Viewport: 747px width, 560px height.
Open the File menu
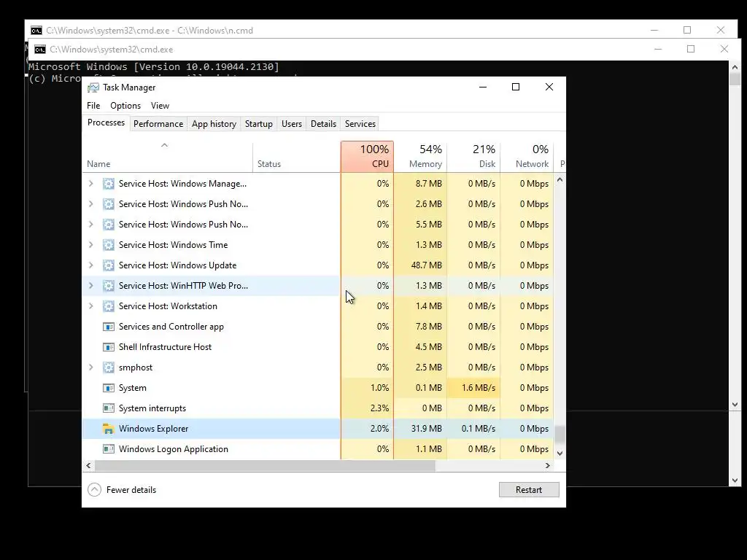(93, 106)
